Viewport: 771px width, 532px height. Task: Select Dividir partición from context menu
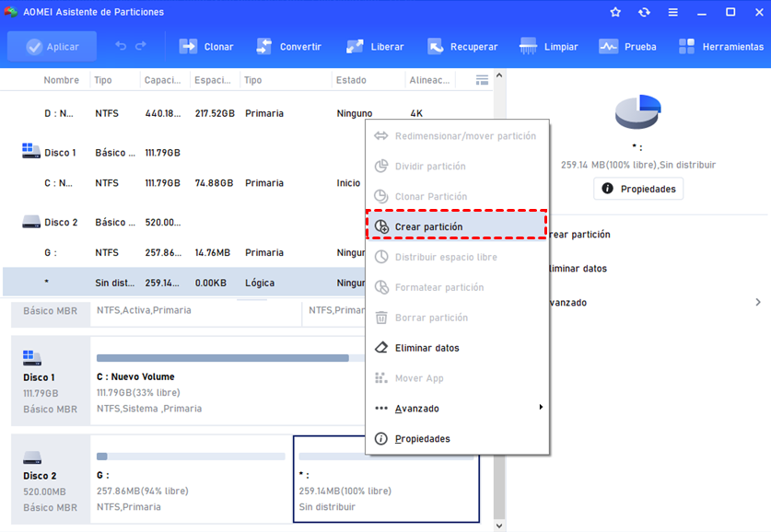(x=457, y=166)
